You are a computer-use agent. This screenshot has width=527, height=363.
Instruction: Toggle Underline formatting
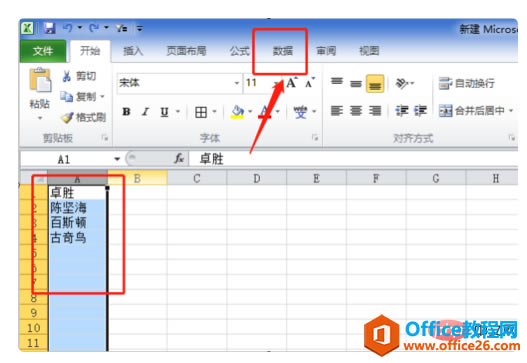pos(164,112)
